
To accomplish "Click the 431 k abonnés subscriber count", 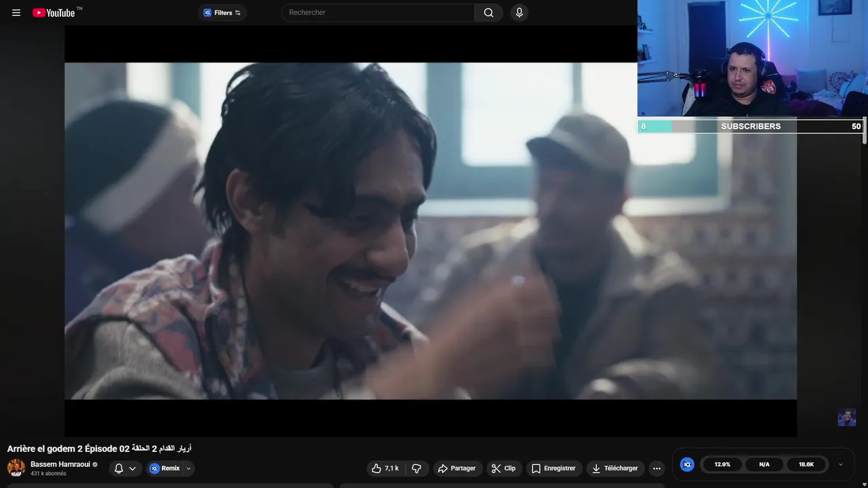I will click(x=48, y=474).
